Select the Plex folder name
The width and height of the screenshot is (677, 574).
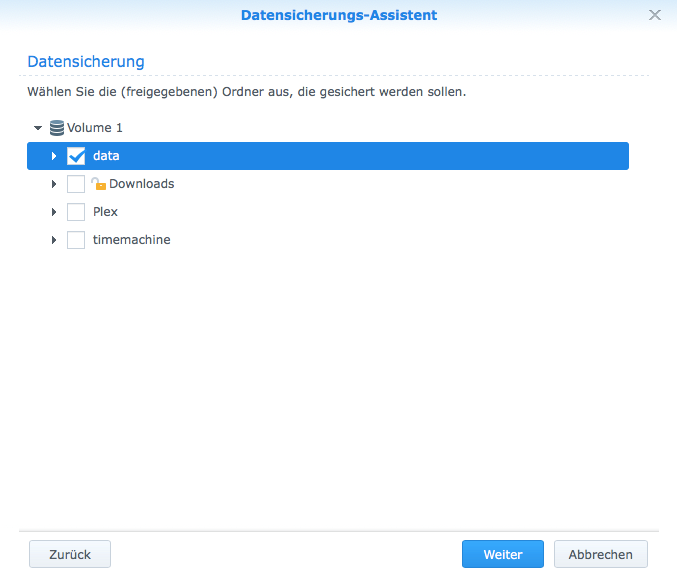tap(105, 212)
